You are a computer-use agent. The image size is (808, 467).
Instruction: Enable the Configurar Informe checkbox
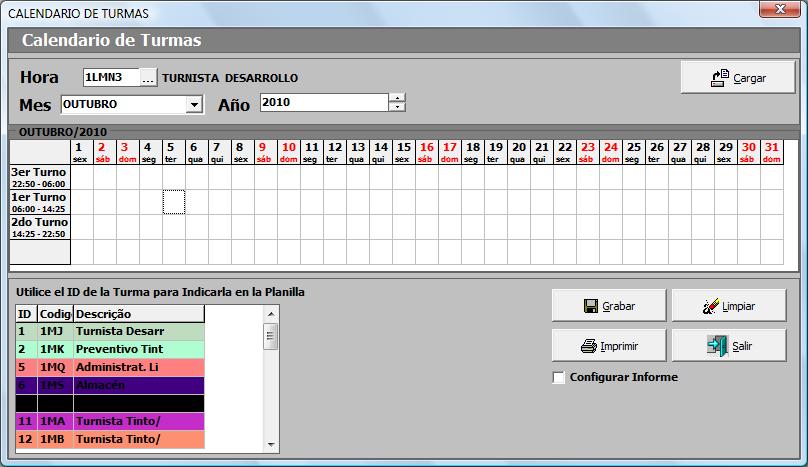(x=559, y=377)
